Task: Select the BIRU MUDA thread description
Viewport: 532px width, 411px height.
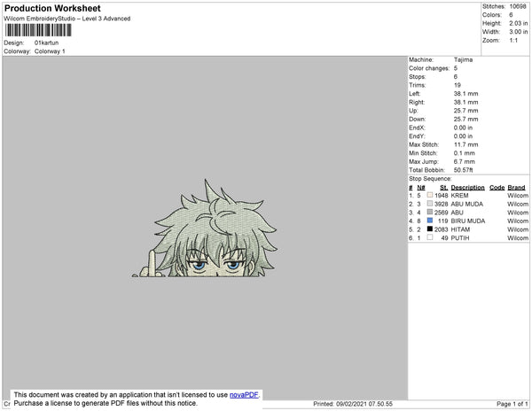Action: point(468,221)
